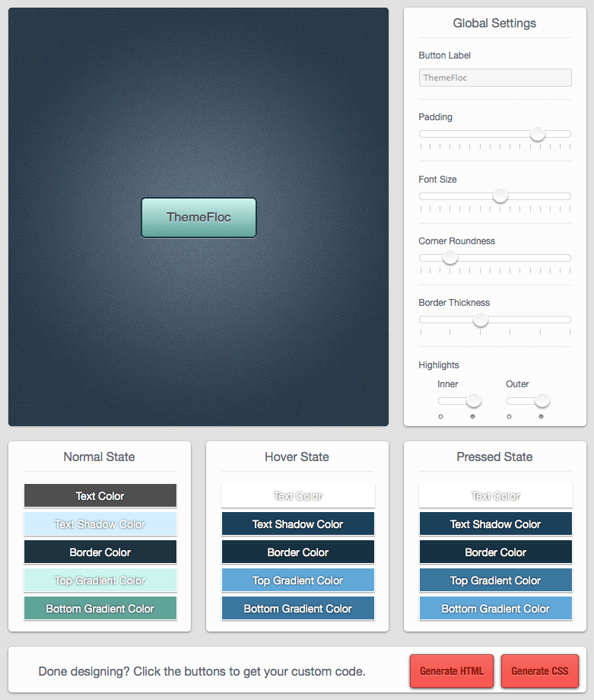Click the Padding slider handle
Screen dimensions: 594x700
[x=537, y=133]
